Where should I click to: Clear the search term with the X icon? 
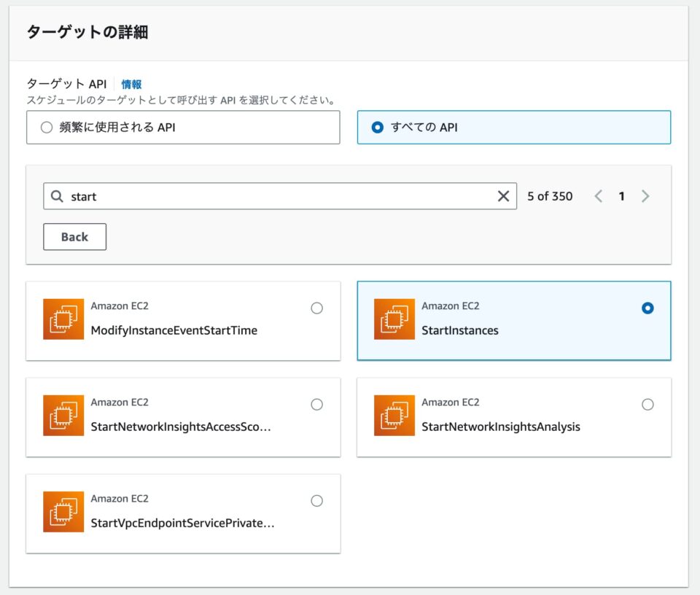(502, 196)
